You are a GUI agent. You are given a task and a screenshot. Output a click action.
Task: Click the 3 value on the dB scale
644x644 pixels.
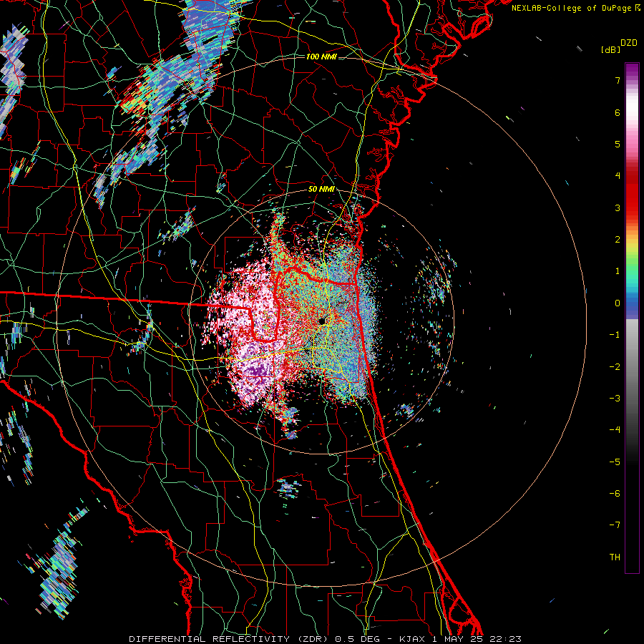tap(618, 208)
